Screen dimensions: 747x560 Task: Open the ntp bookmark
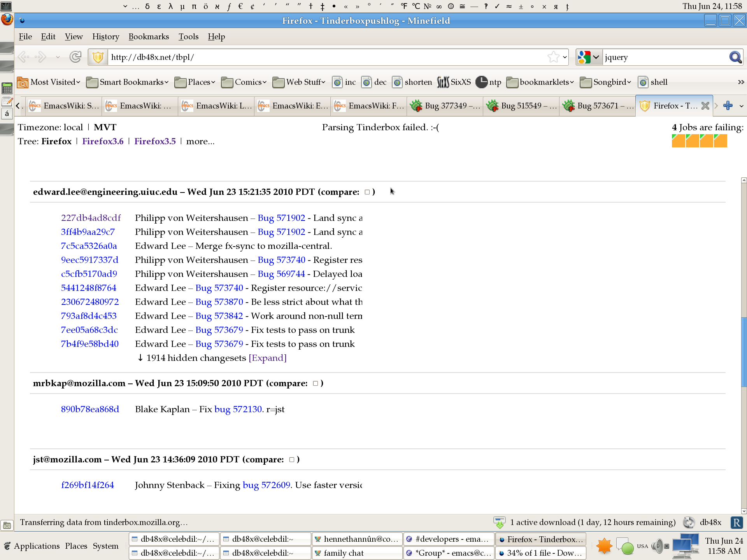[x=489, y=82]
